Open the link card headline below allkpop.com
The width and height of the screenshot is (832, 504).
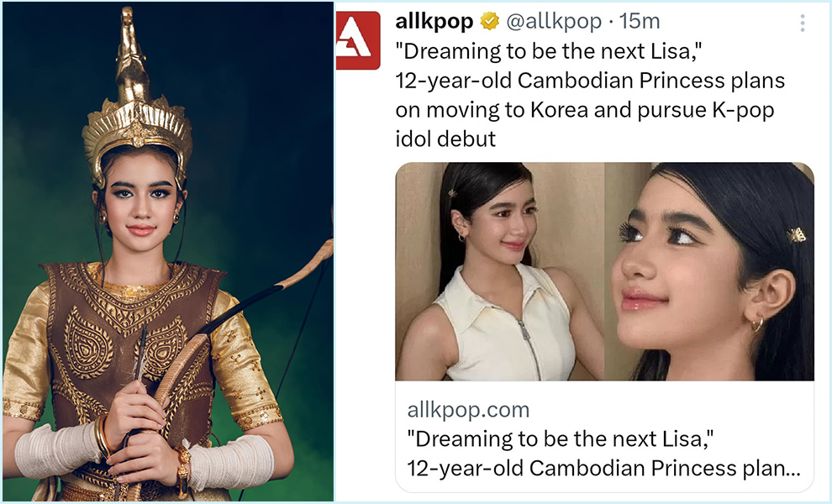pyautogui.click(x=603, y=454)
